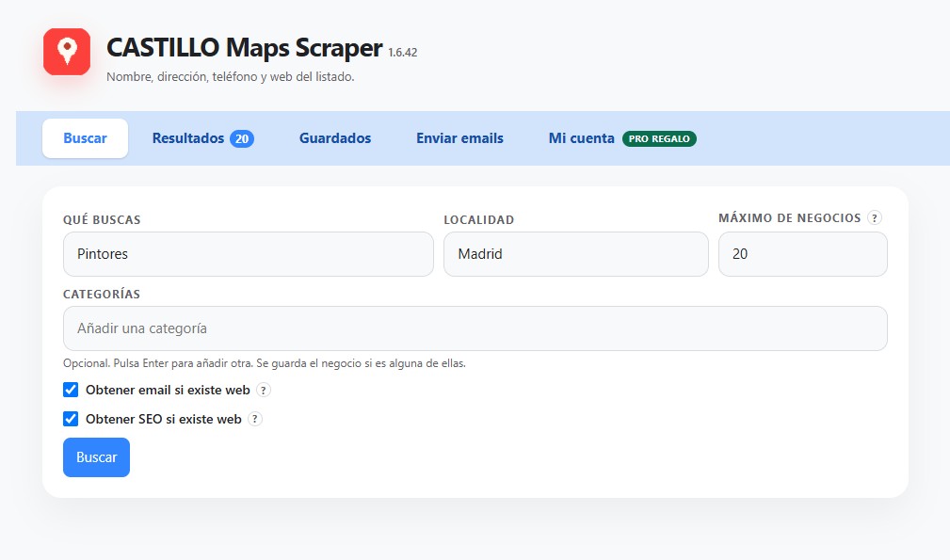Click the MÁXIMO DE NEGOCIOS label

(x=789, y=218)
